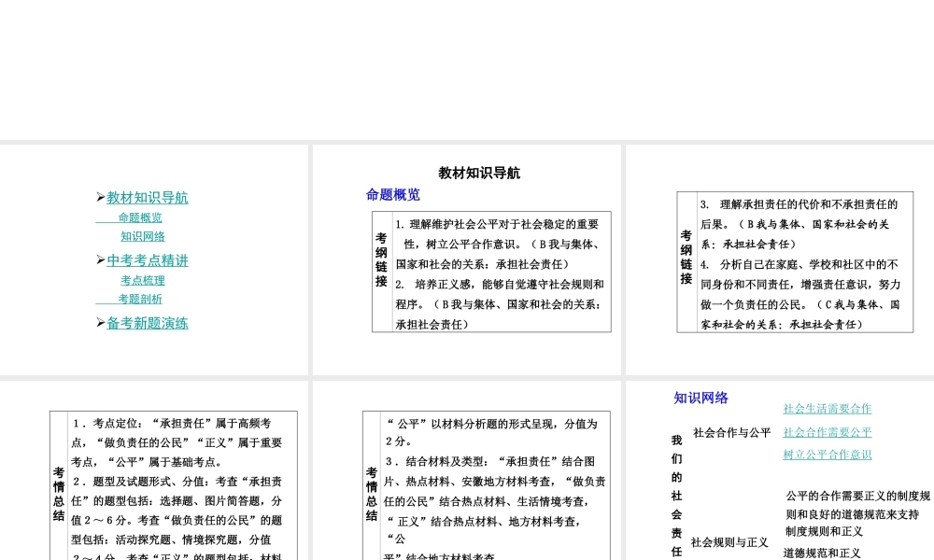
Task: Open the 考点梳理 sub-link
Action: [x=143, y=280]
